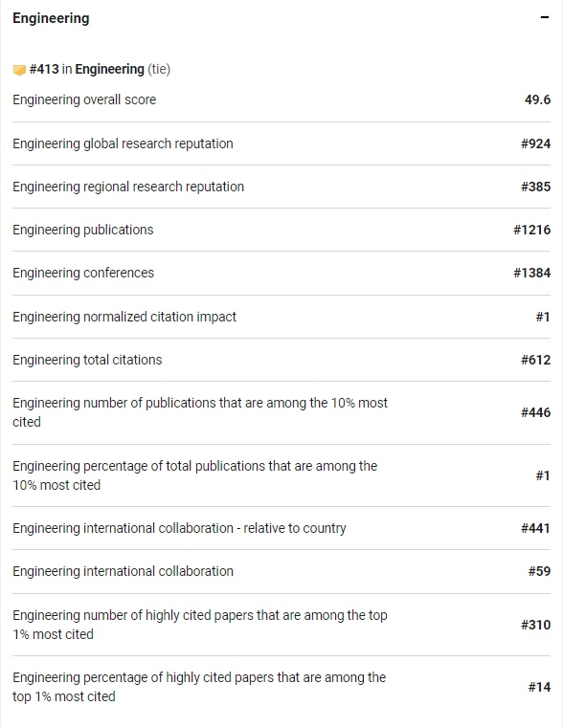The height and width of the screenshot is (728, 563).
Task: Click the #446 top 10% publications rank
Action: point(535,412)
